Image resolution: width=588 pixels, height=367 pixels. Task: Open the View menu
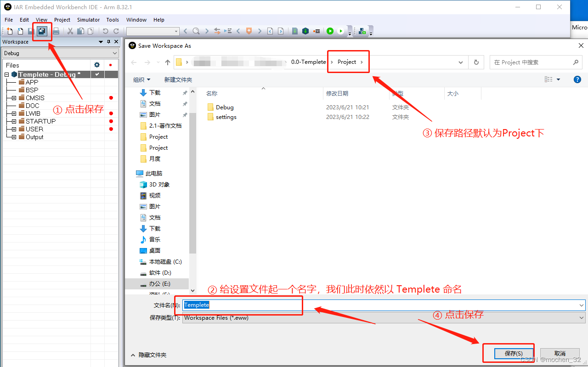coord(41,20)
